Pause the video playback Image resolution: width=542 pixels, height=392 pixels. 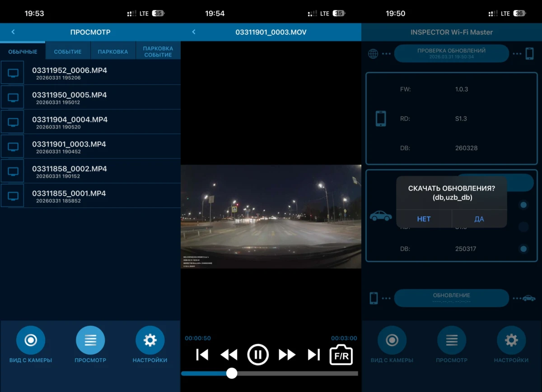[258, 355]
